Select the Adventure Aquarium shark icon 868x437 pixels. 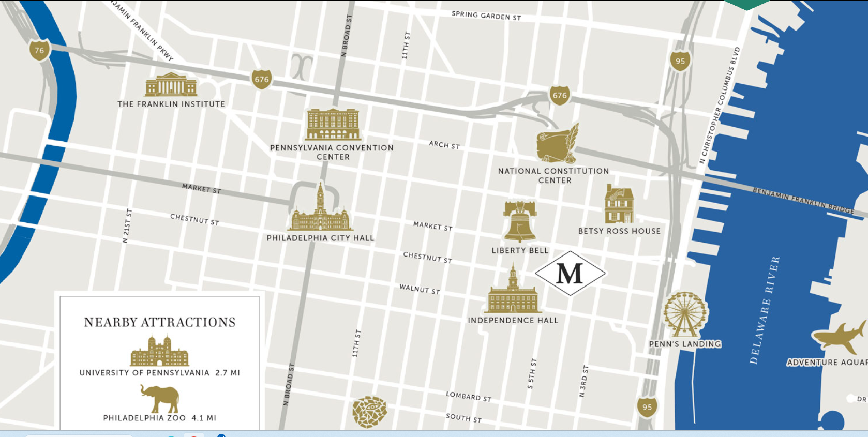point(840,337)
